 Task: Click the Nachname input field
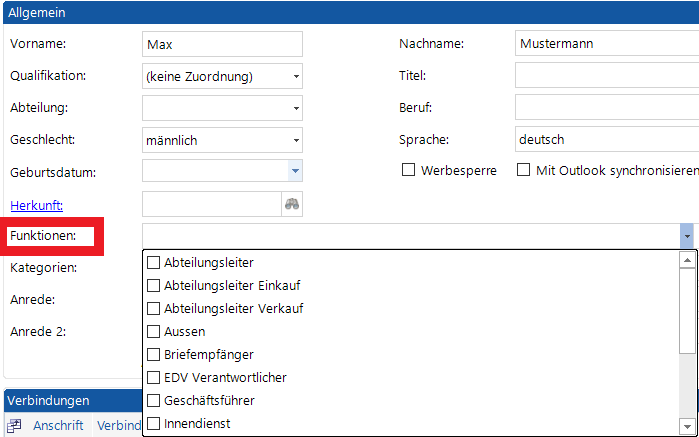(606, 44)
